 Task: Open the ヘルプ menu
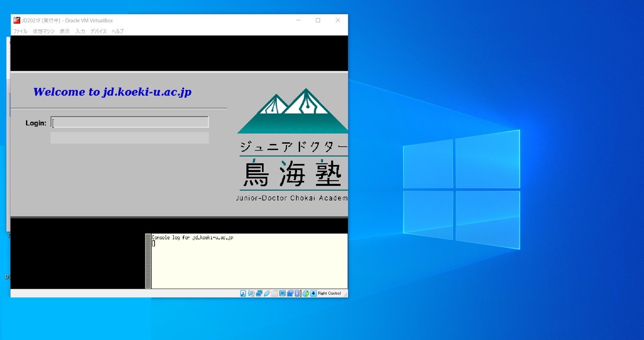tap(118, 31)
